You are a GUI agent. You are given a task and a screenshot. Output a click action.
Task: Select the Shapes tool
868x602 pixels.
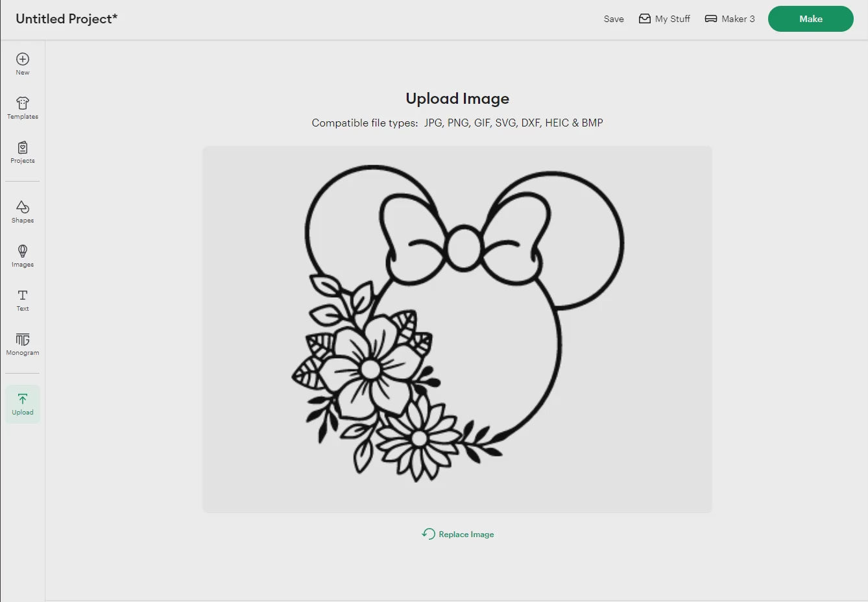click(x=23, y=212)
